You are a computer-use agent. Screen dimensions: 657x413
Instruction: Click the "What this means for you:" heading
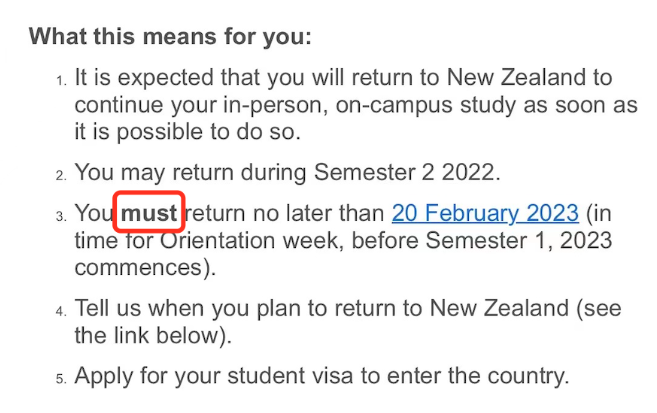(x=170, y=37)
